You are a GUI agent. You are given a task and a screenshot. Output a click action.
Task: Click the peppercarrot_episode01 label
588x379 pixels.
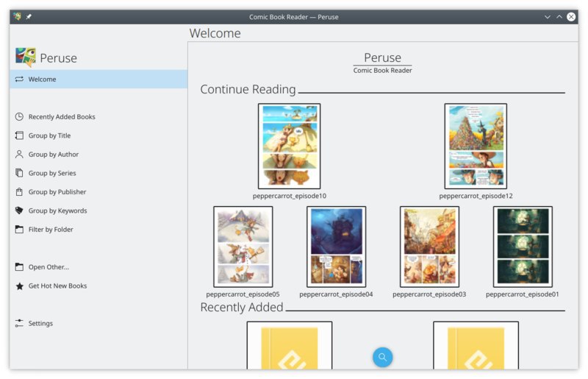tap(523, 294)
